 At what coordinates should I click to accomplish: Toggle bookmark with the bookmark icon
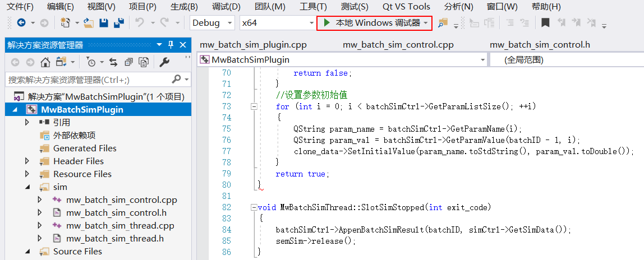pyautogui.click(x=545, y=23)
